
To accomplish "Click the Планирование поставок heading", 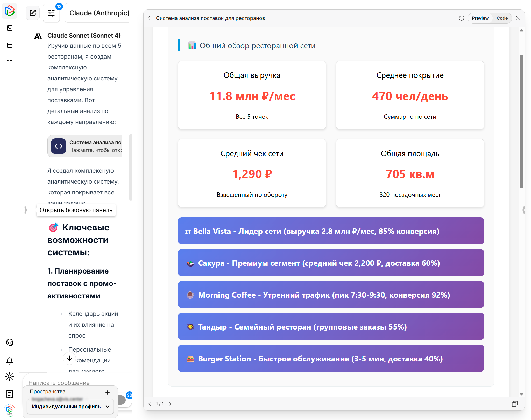I will click(x=82, y=283).
